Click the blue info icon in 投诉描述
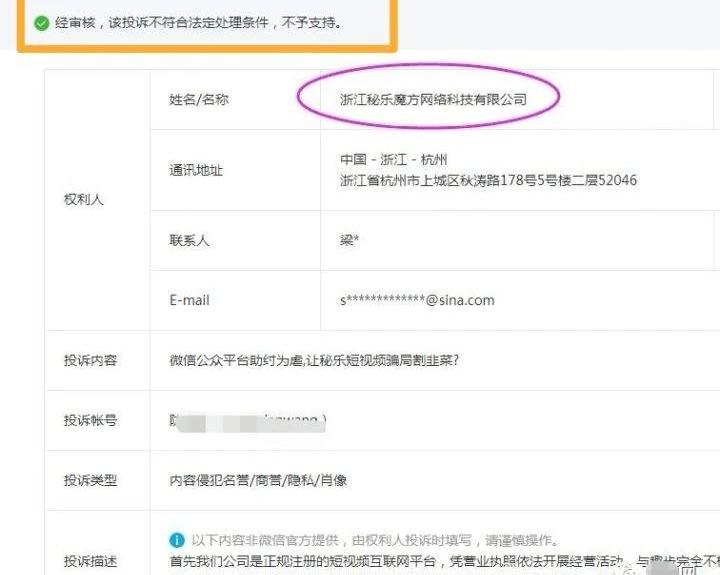Screen dimensions: 720x575 [176, 540]
